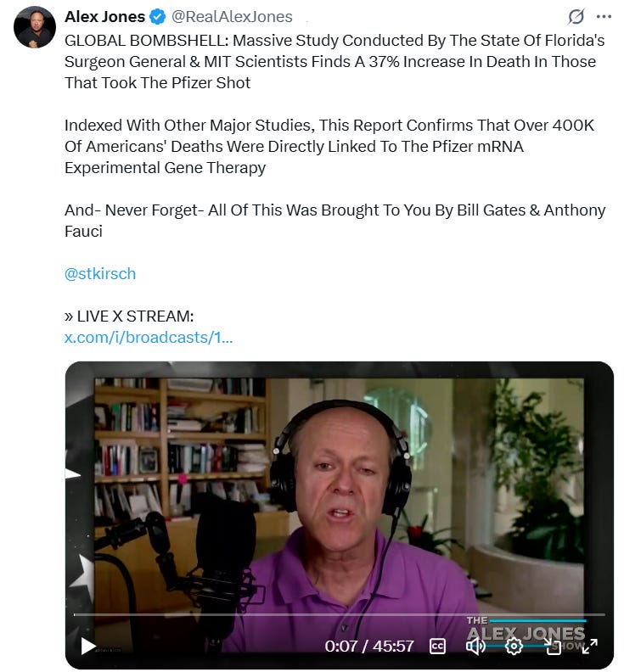Click the Alex Jones display name
Viewport: 624px width, 672px height.
click(104, 17)
